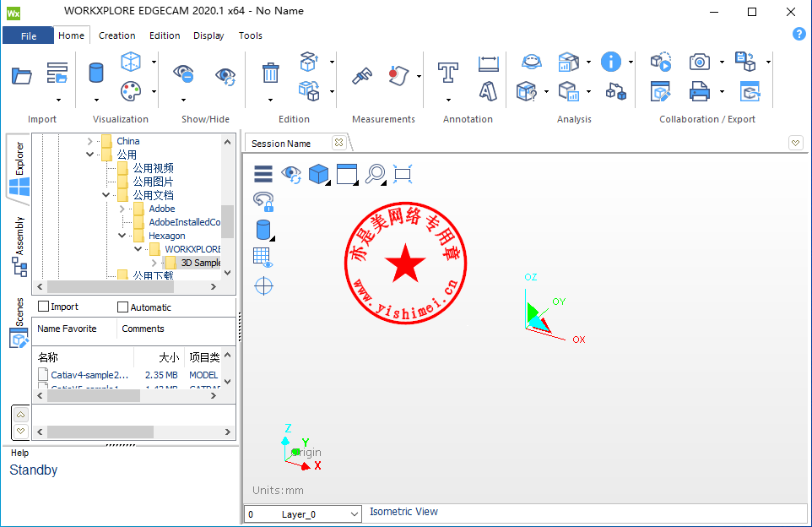Click the up chevron panel button
The image size is (812, 527).
point(21,415)
